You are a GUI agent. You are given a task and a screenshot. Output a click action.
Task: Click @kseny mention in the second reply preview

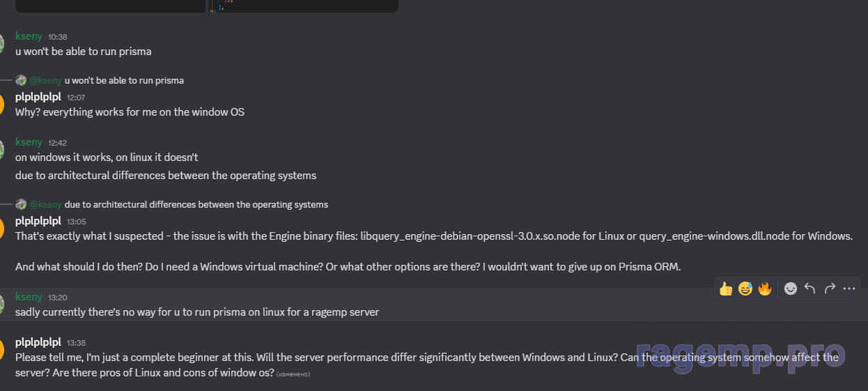(x=45, y=204)
